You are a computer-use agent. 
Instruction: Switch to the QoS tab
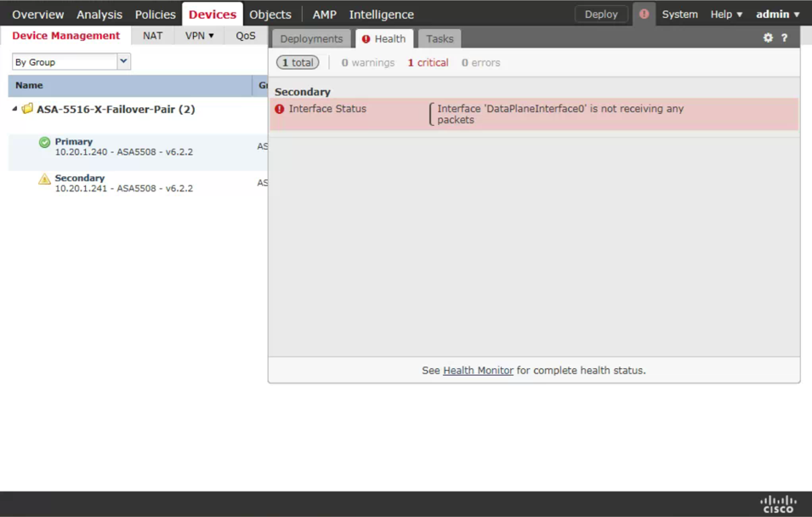pos(246,36)
